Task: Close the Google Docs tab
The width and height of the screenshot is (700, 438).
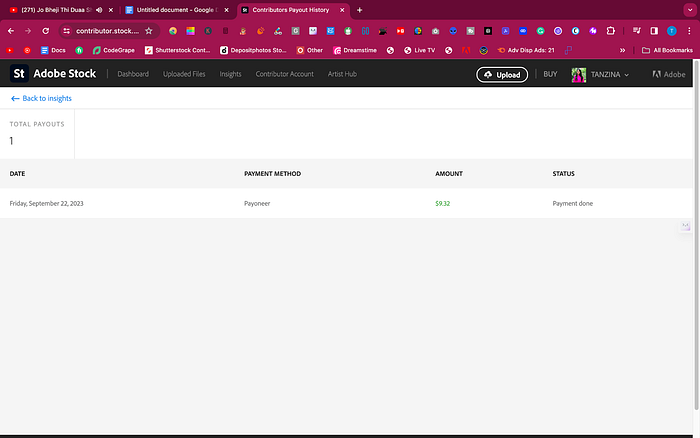Action: tap(226, 10)
